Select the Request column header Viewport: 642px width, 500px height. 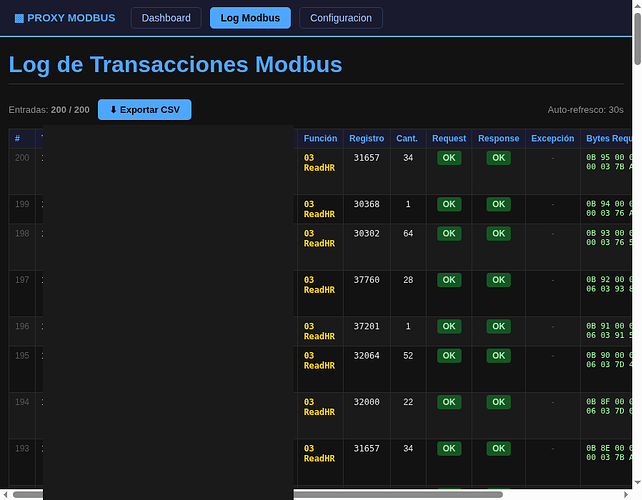click(449, 138)
